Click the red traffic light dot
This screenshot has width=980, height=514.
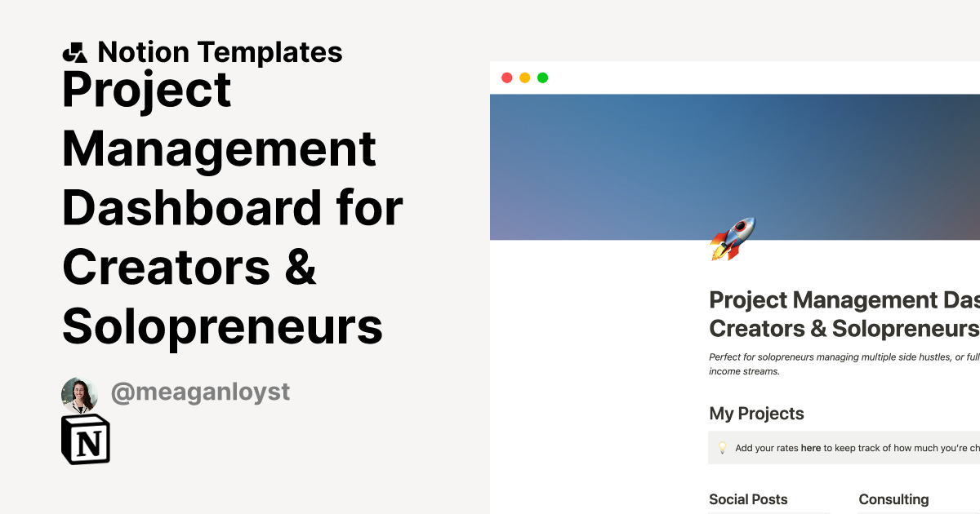507,78
